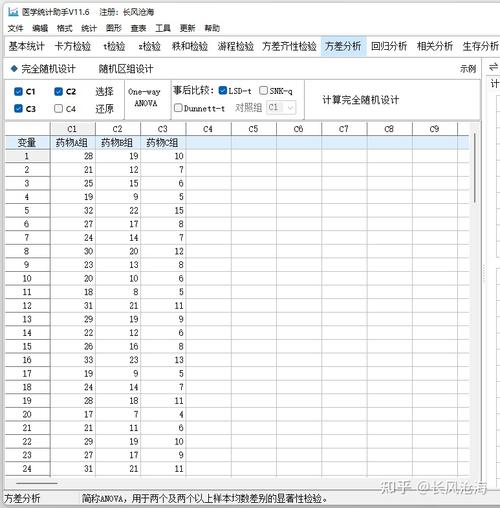
Task: Click the horizontal scrollbar thumb below table
Action: point(37,483)
